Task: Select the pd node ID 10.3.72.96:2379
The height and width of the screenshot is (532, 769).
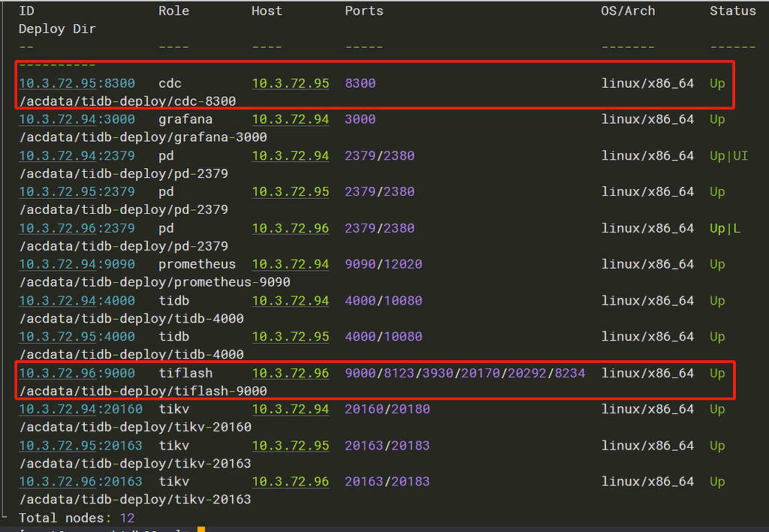Action: pos(71,227)
